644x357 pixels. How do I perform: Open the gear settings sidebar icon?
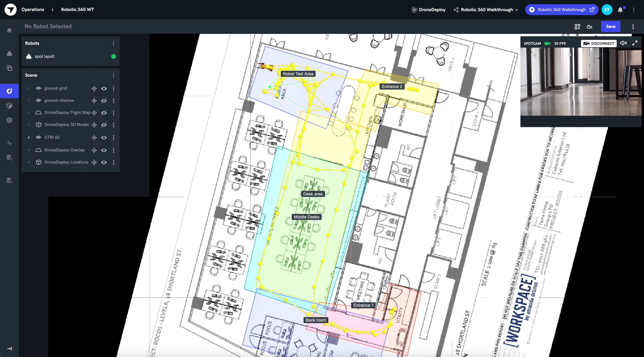pyautogui.click(x=9, y=120)
